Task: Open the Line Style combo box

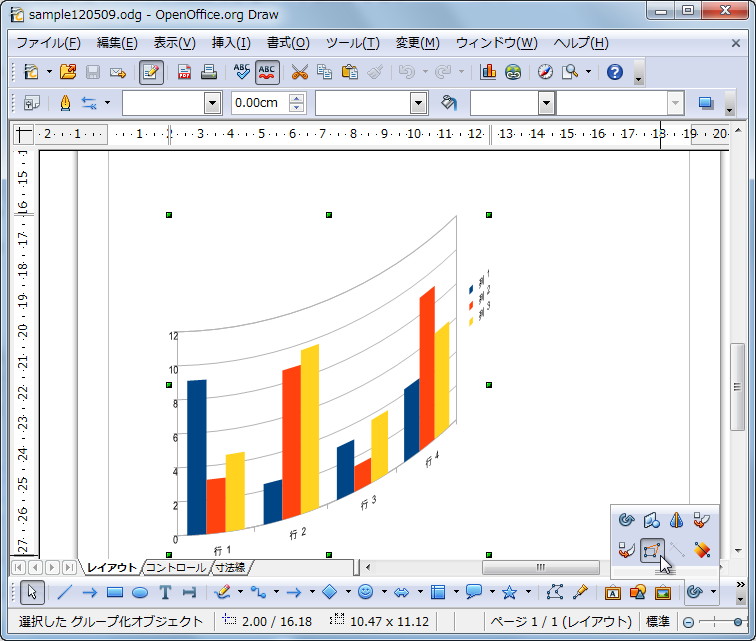Action: (x=172, y=103)
